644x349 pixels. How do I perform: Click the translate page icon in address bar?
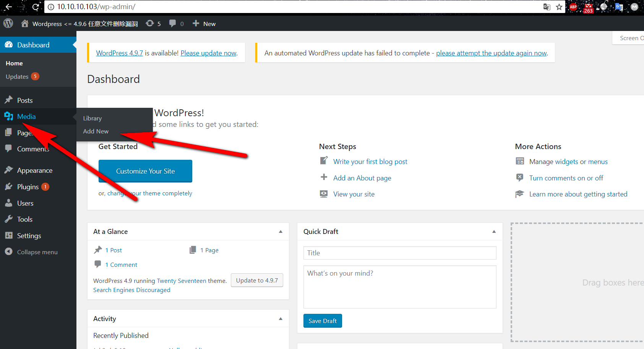tap(547, 7)
